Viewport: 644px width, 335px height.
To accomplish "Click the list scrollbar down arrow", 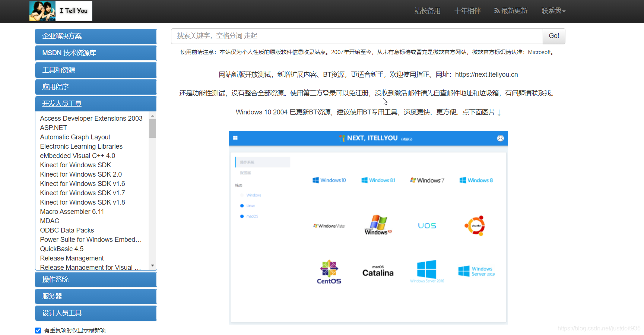I will (x=152, y=266).
